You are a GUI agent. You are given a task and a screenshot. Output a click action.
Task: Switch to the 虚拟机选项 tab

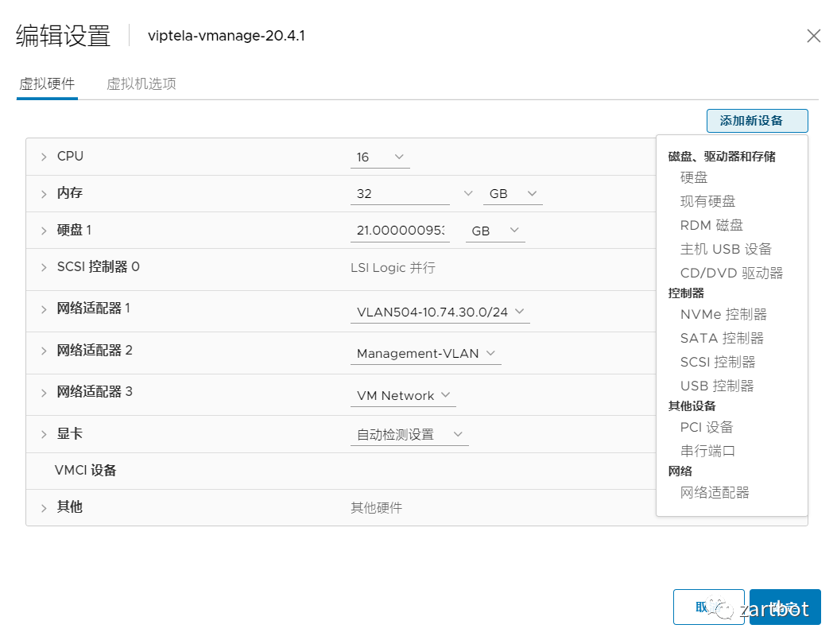click(x=141, y=83)
